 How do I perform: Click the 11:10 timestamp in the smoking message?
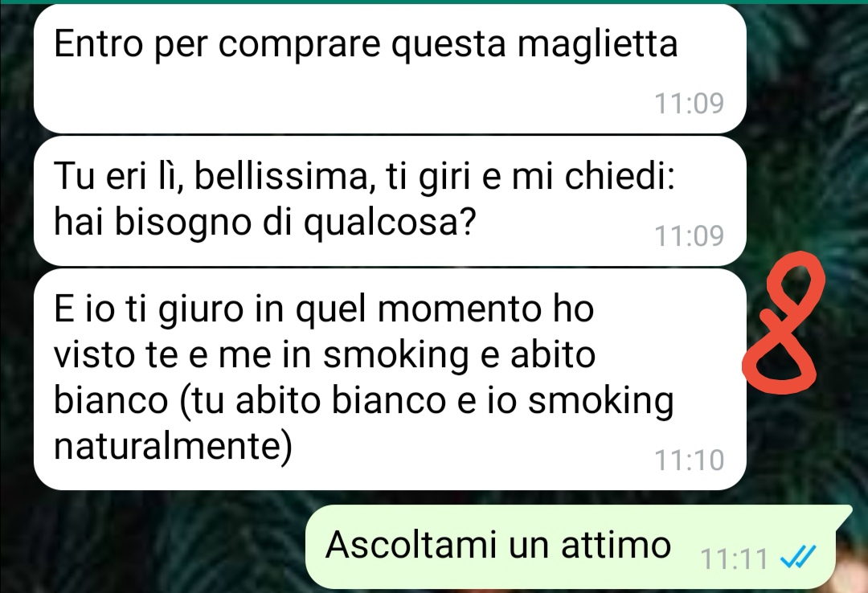tap(689, 460)
